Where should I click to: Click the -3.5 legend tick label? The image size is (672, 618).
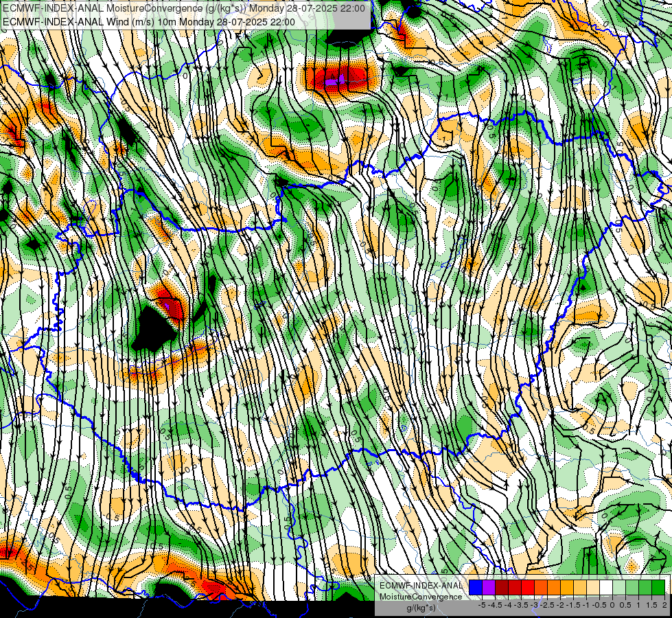point(521,605)
